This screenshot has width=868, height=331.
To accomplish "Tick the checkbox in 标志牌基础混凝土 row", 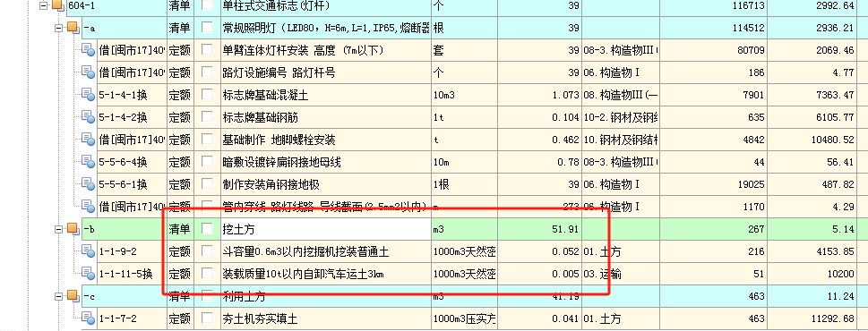I will point(207,95).
